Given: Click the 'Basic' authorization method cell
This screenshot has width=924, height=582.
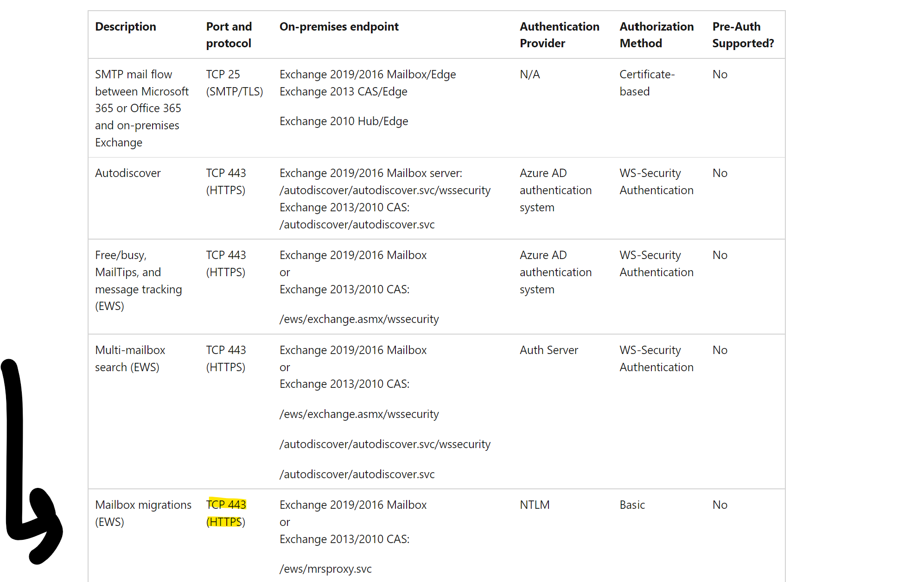Looking at the screenshot, I should point(632,505).
